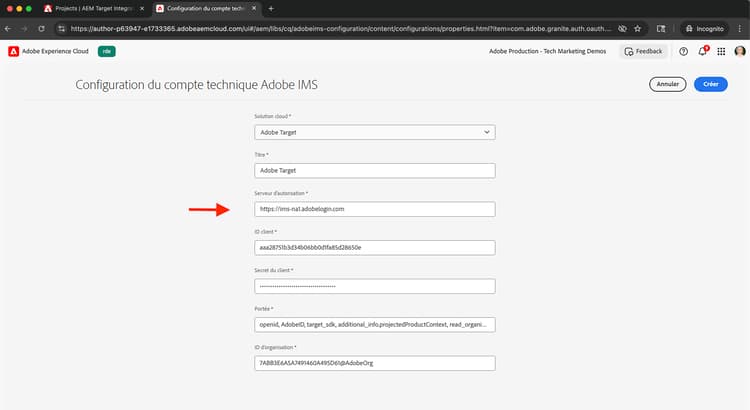Viewport: 750px width, 410px height.
Task: Open the Solution cloud dropdown
Action: point(375,133)
